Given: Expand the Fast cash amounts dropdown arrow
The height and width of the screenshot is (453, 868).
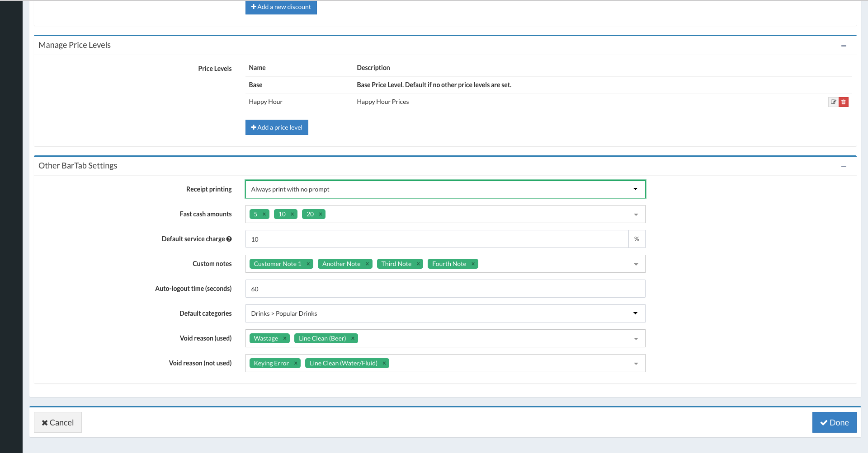Looking at the screenshot, I should click(x=636, y=215).
